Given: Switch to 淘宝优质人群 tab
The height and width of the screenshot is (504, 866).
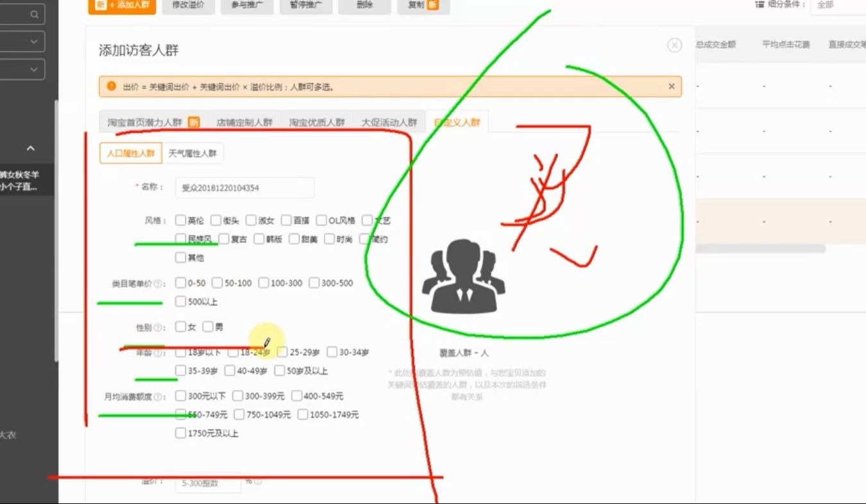Looking at the screenshot, I should click(x=317, y=122).
